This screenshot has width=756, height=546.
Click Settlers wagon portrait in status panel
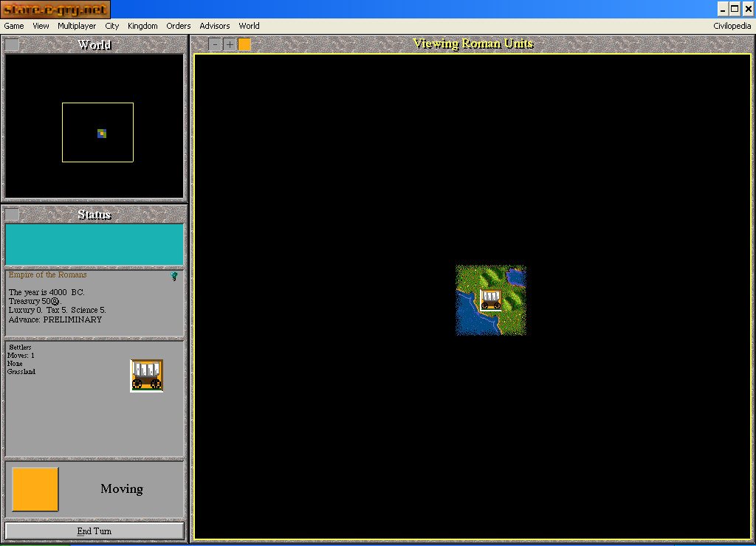click(x=147, y=376)
